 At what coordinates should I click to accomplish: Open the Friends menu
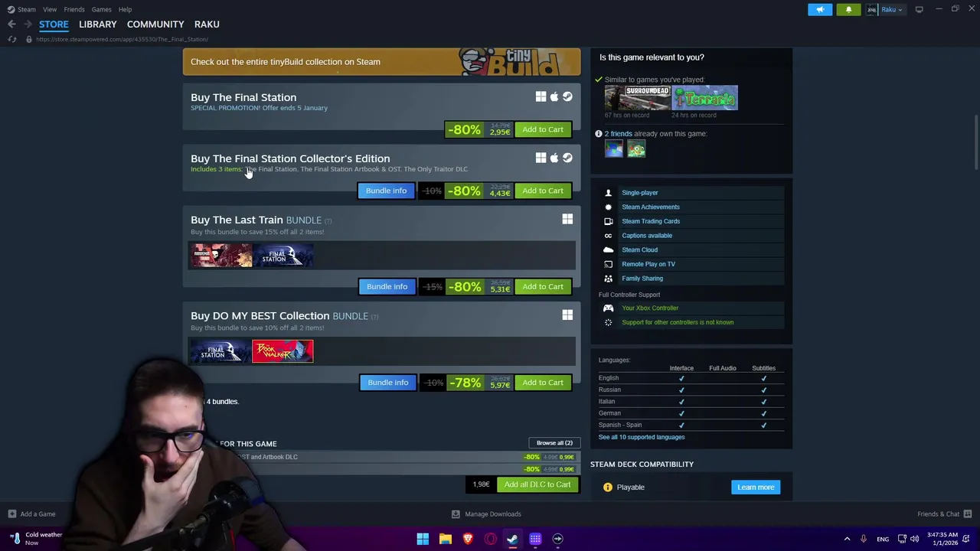click(74, 9)
